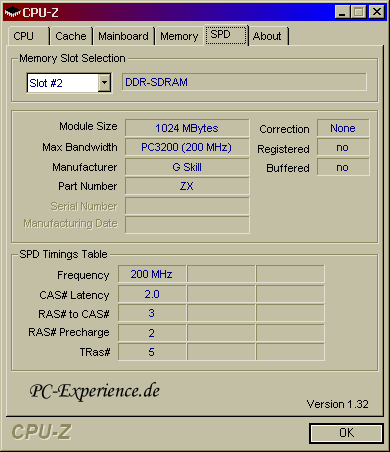
Task: Expand the memory slot dropdown arrow
Action: click(x=104, y=82)
